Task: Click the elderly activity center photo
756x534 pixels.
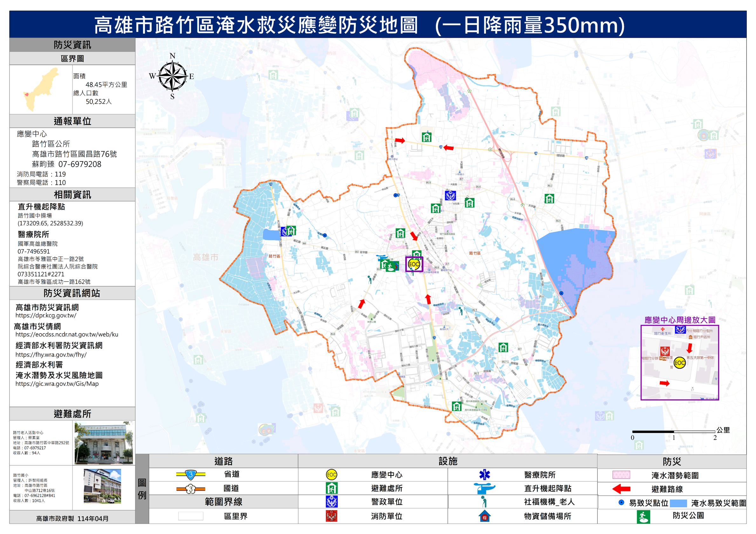Action: tap(103, 443)
